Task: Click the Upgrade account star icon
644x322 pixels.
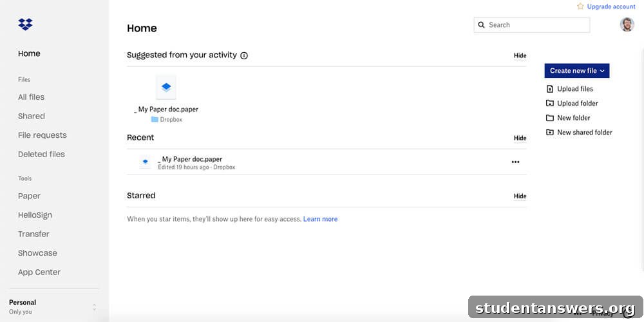Action: [x=580, y=6]
